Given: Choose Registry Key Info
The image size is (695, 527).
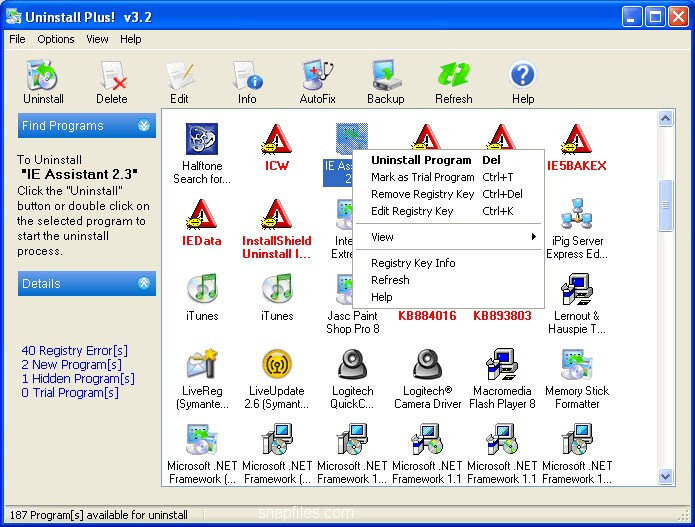Looking at the screenshot, I should tap(448, 263).
